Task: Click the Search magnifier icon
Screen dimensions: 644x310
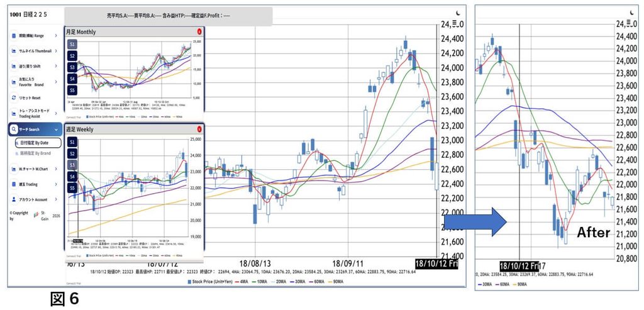Action: pyautogui.click(x=14, y=130)
